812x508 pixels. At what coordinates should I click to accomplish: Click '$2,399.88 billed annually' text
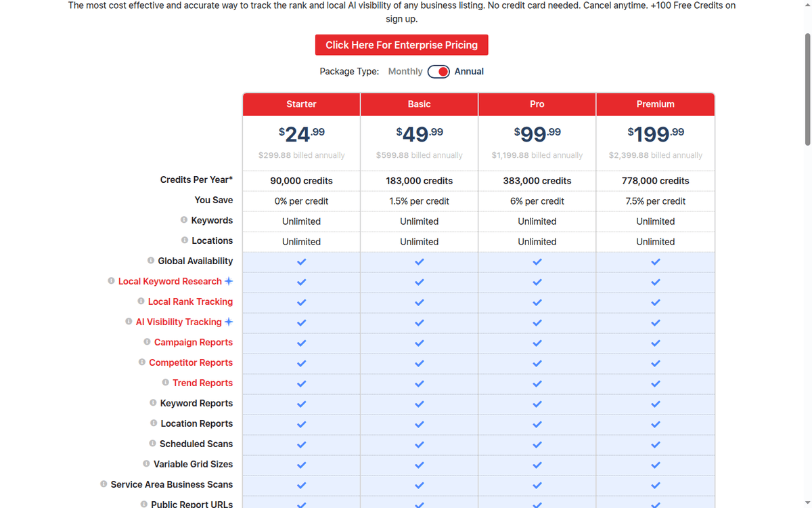coord(656,155)
